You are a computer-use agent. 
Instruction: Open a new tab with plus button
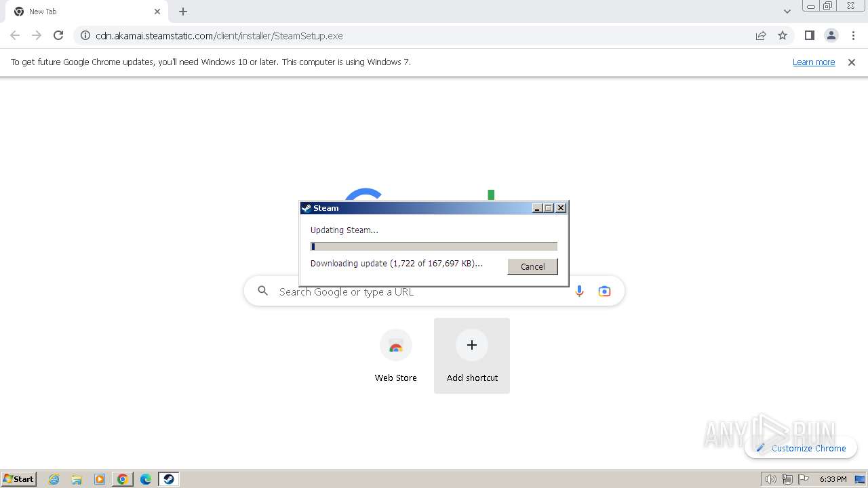pos(183,12)
